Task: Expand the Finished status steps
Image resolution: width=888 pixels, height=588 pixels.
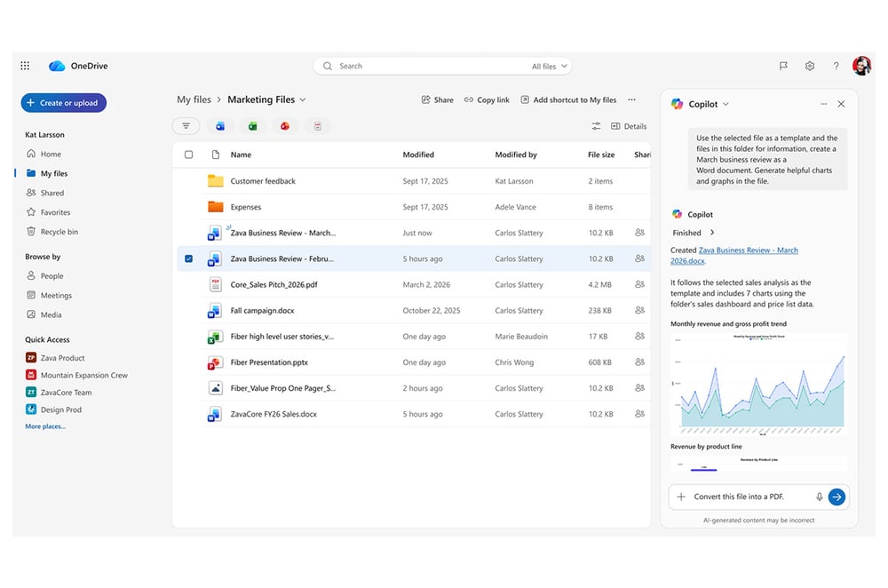Action: point(712,233)
